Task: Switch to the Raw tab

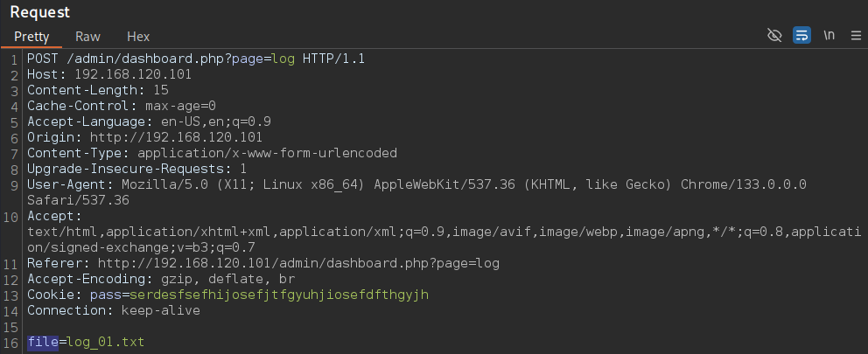Action: click(x=88, y=37)
